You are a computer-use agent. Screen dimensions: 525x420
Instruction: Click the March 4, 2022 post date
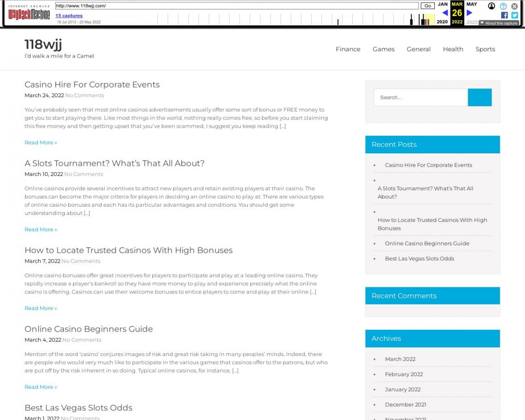coord(42,340)
